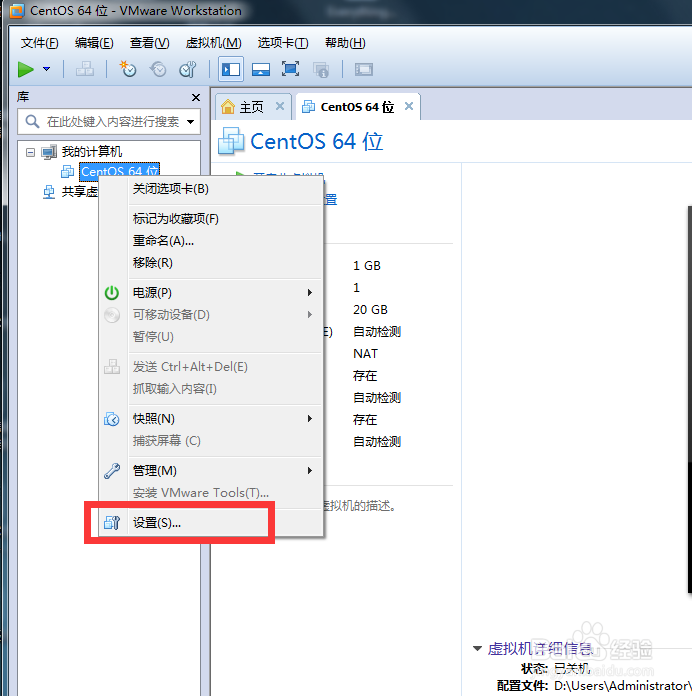Select CentOS 64 位 in library tree
Image resolution: width=692 pixels, height=696 pixels.
click(119, 171)
